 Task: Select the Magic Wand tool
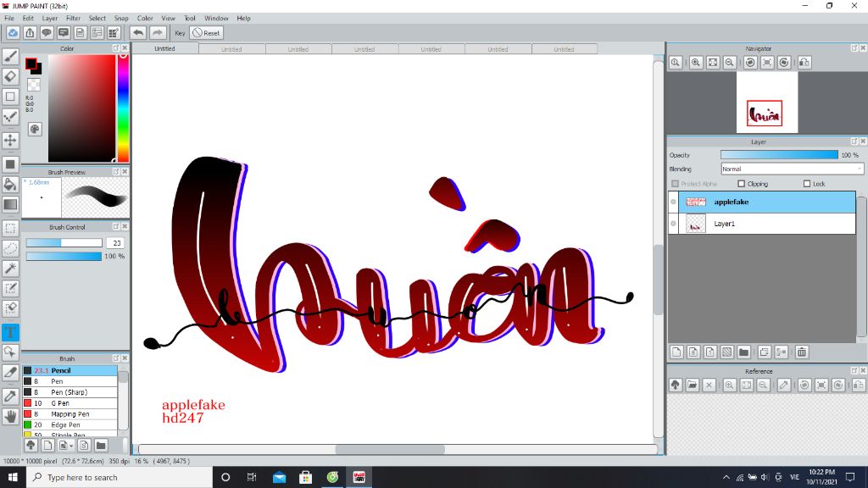(x=10, y=269)
